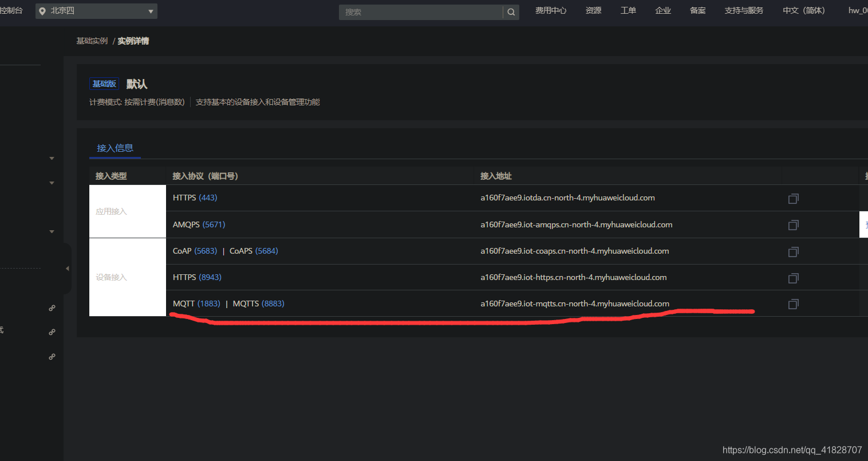Open the 中文 (简体) language menu
The image size is (868, 461).
click(804, 11)
